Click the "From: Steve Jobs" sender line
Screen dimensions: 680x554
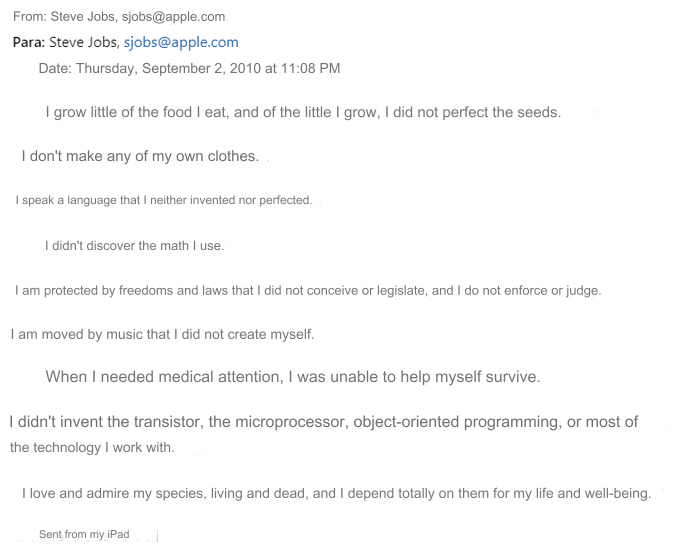point(66,17)
